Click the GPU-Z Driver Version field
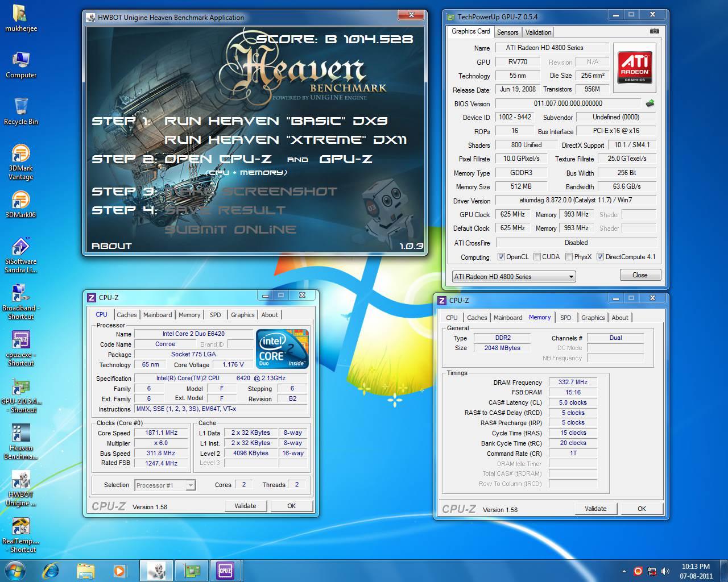This screenshot has height=582, width=728. [x=576, y=200]
